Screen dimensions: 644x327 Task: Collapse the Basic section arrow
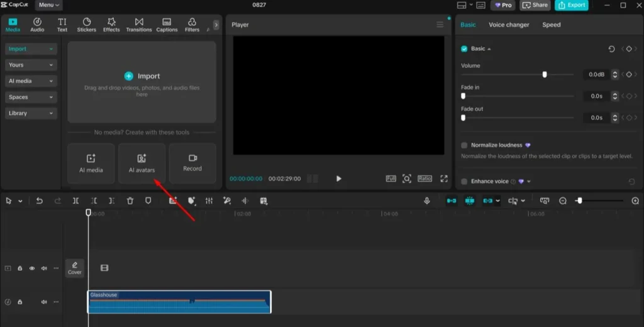point(489,49)
